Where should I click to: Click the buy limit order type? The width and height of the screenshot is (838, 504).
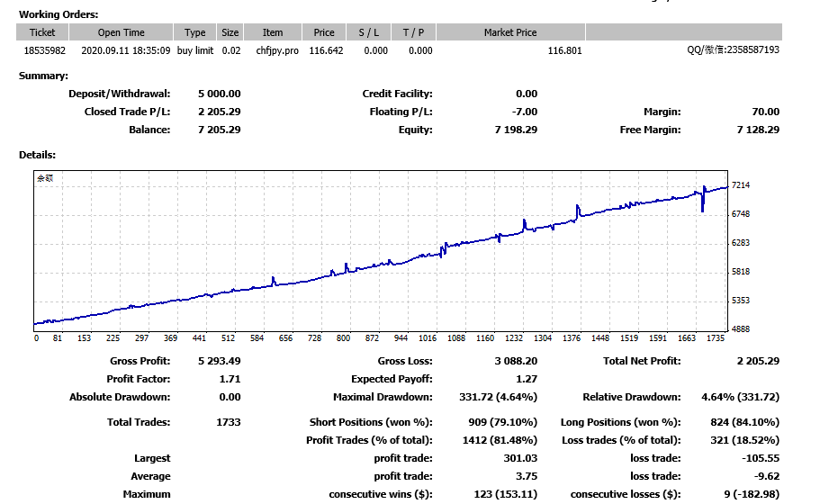(x=195, y=50)
